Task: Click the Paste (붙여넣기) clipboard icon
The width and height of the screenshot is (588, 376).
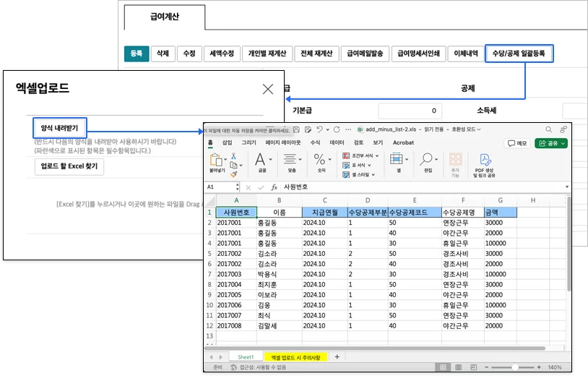Action: [217, 160]
